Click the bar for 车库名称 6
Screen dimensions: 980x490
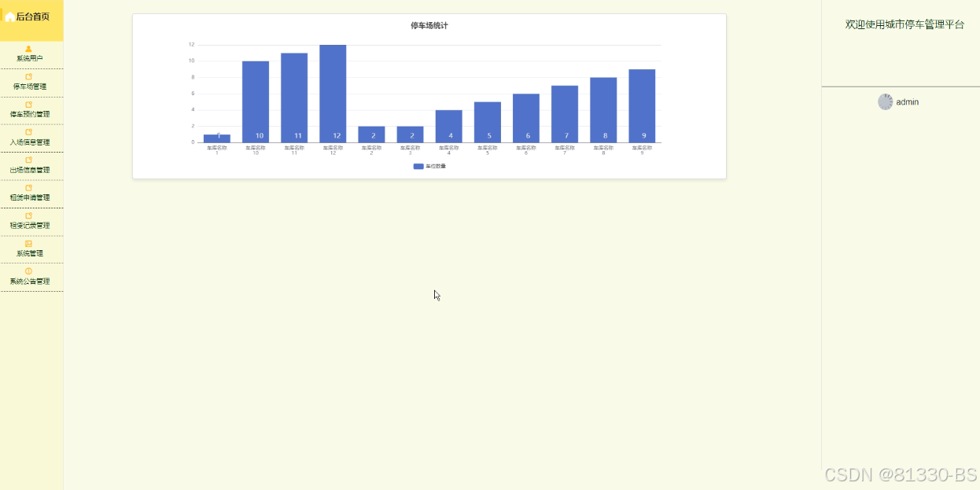(x=526, y=118)
